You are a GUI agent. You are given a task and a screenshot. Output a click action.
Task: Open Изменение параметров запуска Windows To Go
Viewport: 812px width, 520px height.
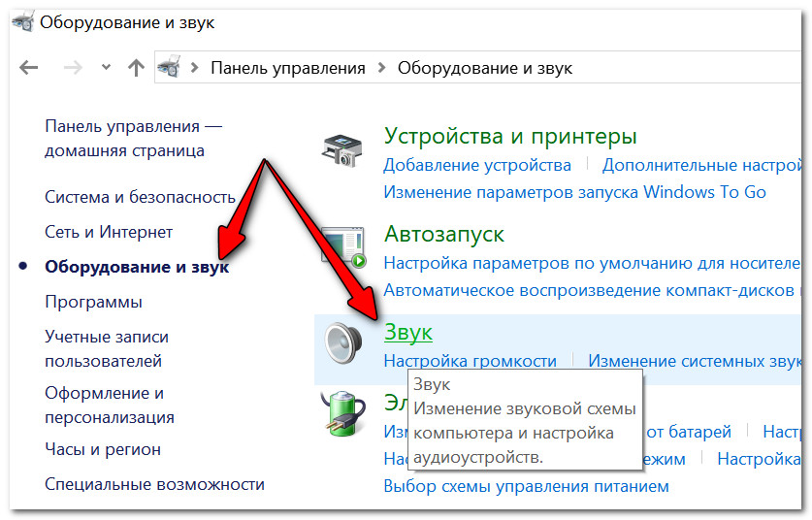(x=574, y=192)
